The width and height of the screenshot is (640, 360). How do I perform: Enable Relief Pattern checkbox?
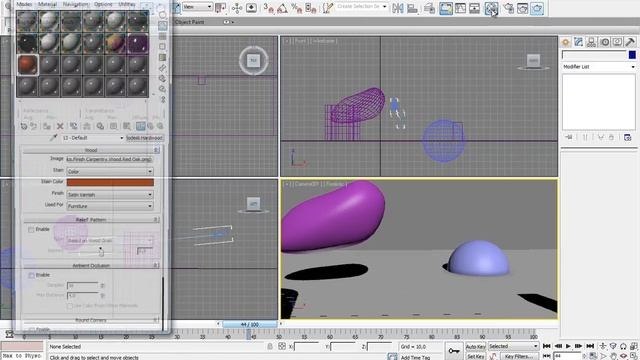(x=31, y=230)
